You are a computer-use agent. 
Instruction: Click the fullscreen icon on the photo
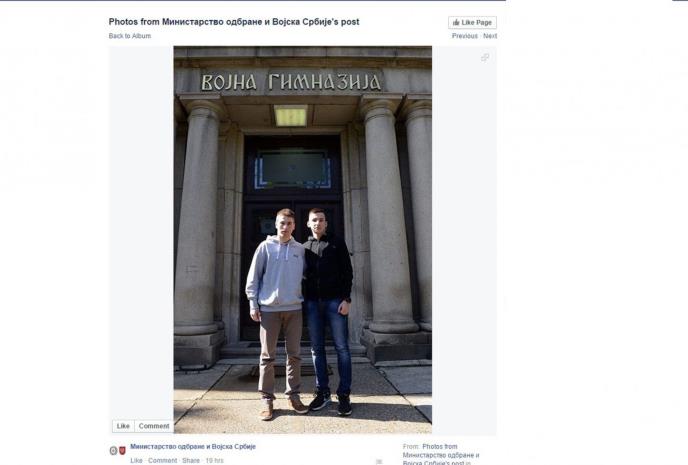point(485,57)
